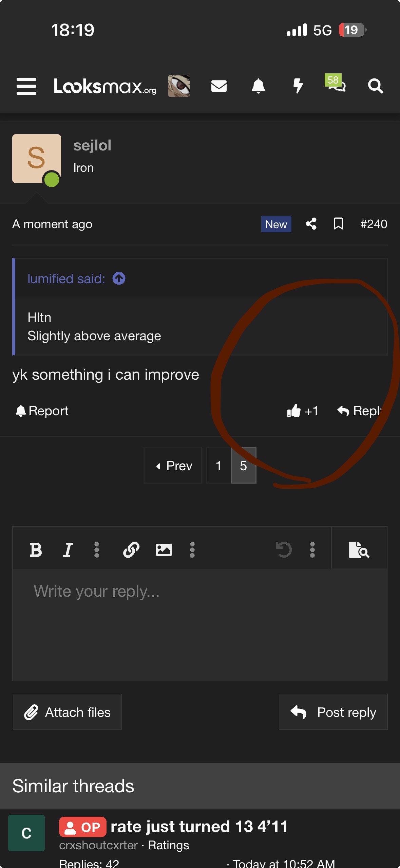Go to Looksmax.org home logo

click(x=105, y=86)
